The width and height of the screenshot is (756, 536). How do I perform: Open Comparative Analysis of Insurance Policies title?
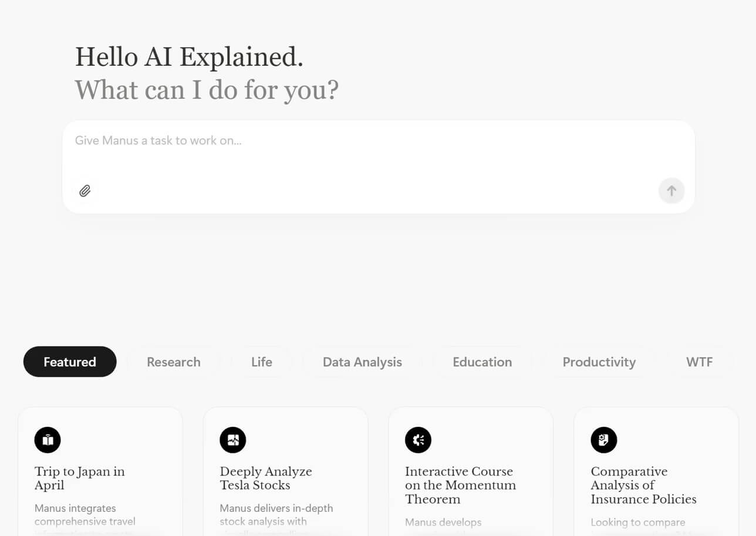pyautogui.click(x=643, y=486)
